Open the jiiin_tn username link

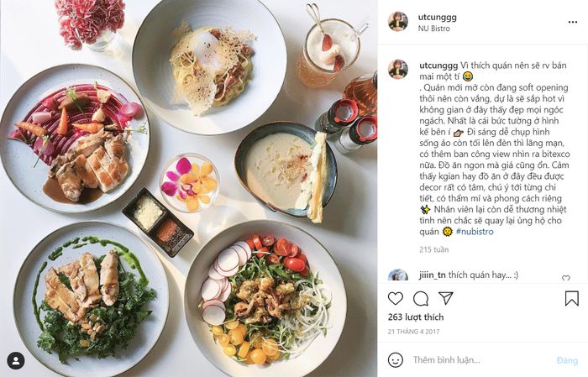[x=432, y=275]
